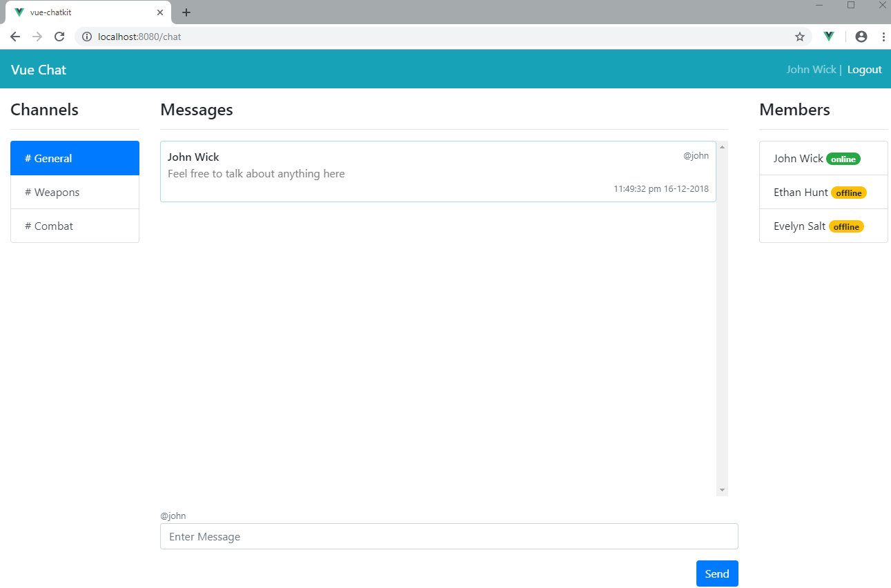Switch to the vue-chatkit browser tab
The width and height of the screenshot is (891, 588).
[x=83, y=12]
